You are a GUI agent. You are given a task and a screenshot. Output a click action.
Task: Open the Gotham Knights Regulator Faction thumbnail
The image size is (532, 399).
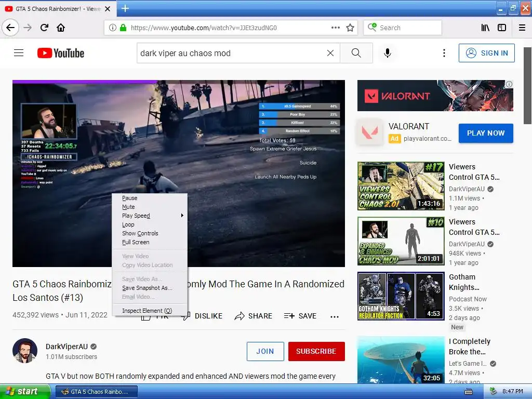[x=401, y=296]
